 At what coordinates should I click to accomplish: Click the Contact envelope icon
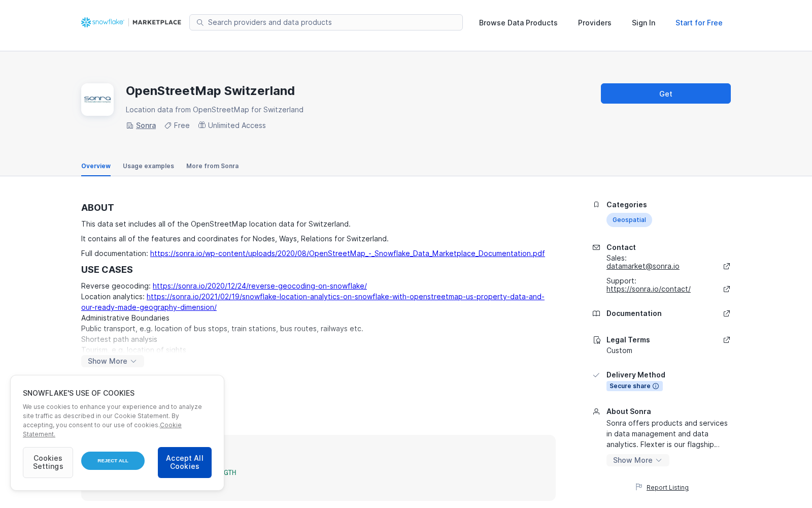[x=596, y=247]
